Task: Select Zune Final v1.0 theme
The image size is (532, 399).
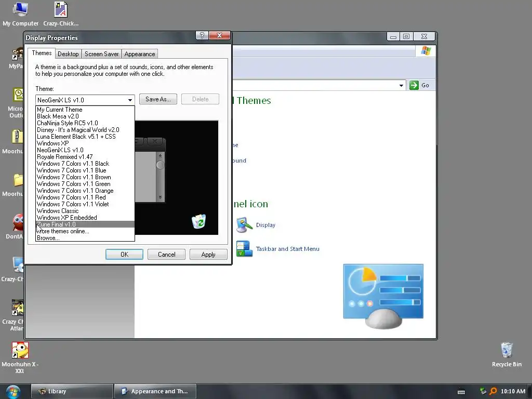Action: pyautogui.click(x=85, y=224)
